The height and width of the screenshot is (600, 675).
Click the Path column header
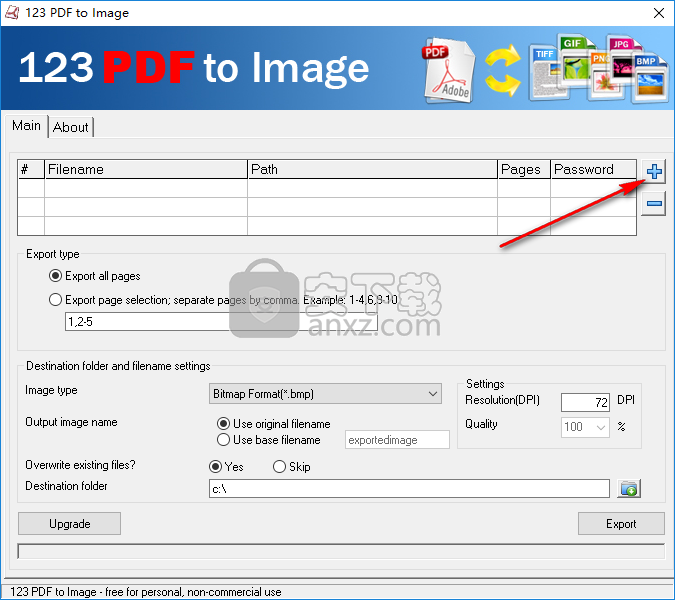372,169
